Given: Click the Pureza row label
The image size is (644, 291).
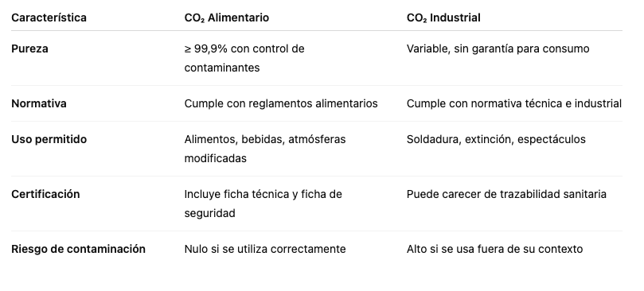Looking at the screenshot, I should click(x=29, y=48).
